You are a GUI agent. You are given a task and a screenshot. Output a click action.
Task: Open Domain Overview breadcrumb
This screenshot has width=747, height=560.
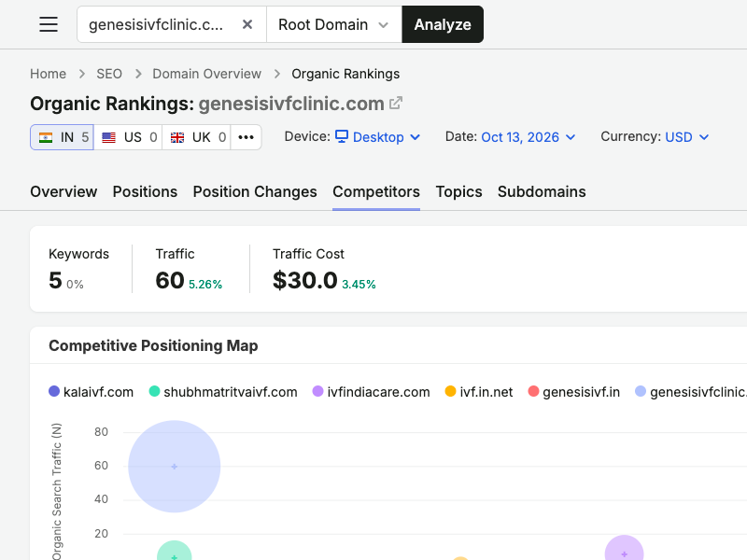point(206,74)
